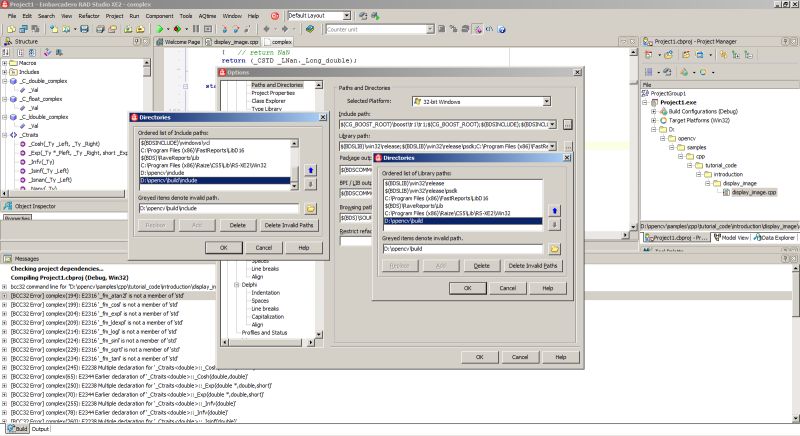Click the save desktop layout icon
Viewport: 800px width, 436px height.
tap(363, 16)
